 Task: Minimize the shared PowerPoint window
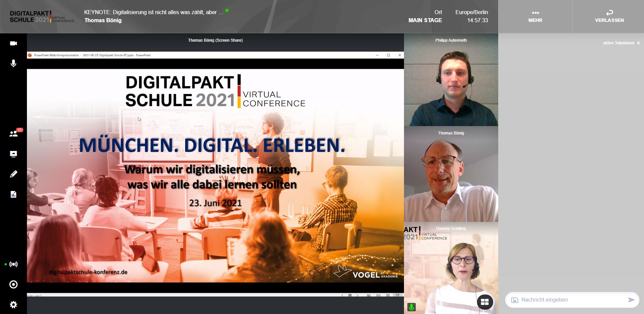[377, 55]
